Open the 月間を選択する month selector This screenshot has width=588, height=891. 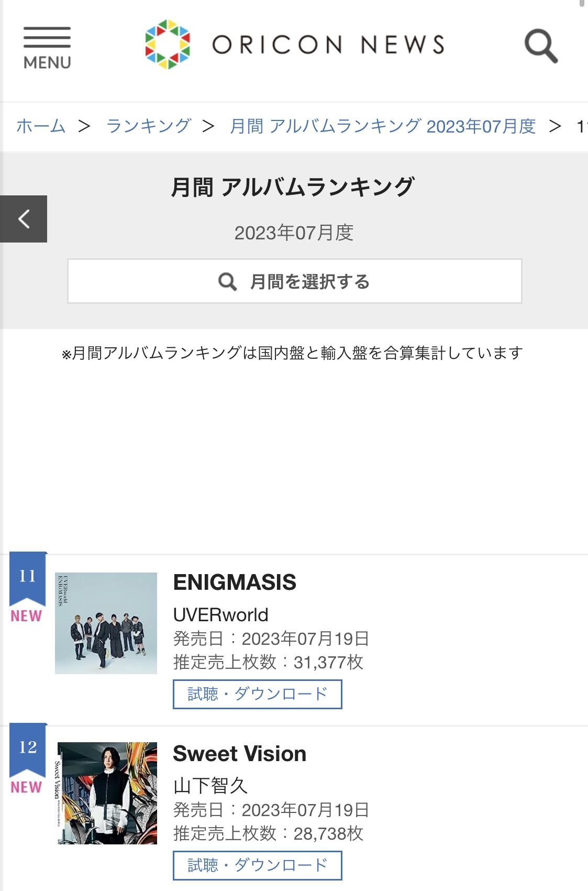click(295, 281)
